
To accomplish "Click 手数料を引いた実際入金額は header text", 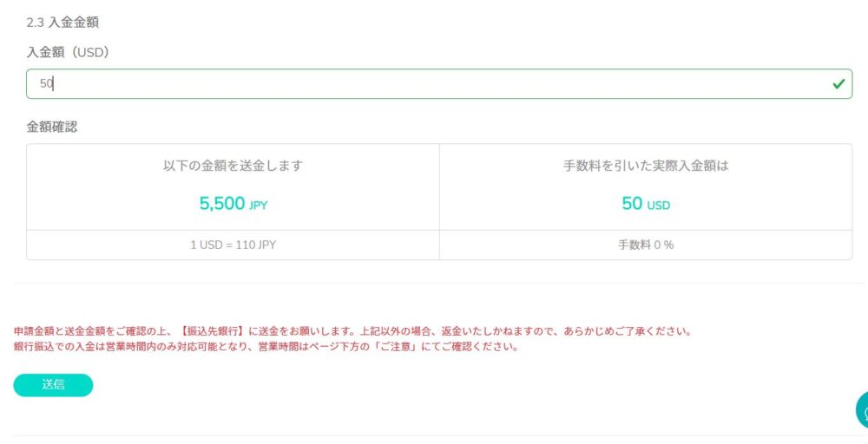I will [x=646, y=166].
